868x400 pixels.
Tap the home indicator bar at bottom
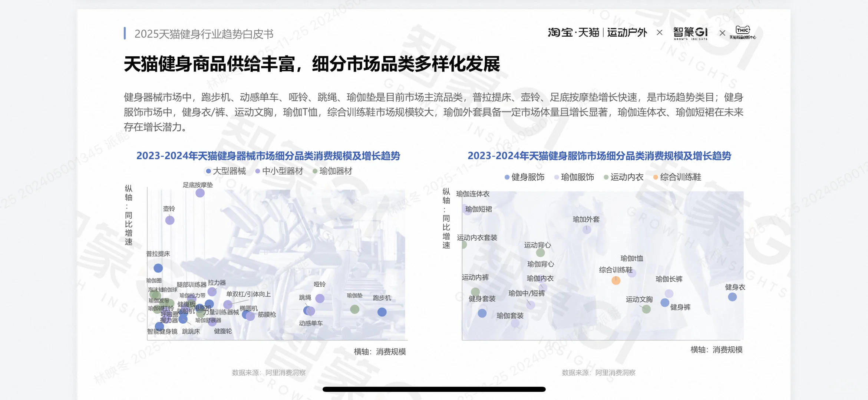click(434, 389)
